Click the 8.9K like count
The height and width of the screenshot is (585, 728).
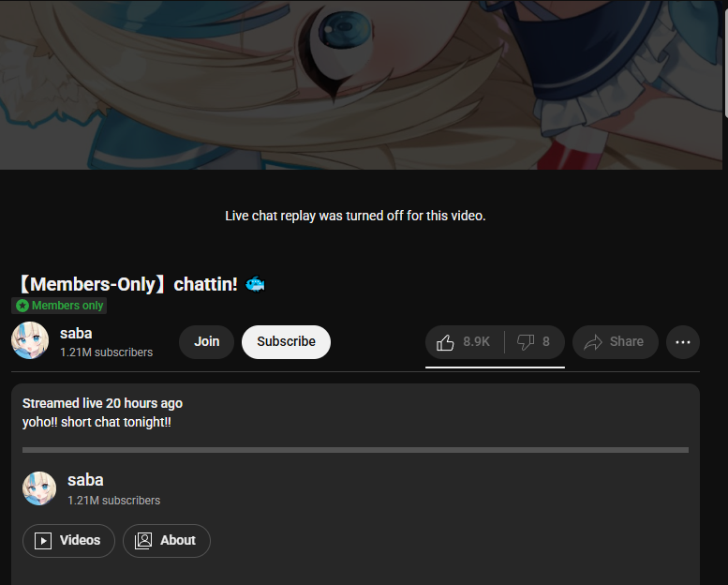[x=476, y=342]
